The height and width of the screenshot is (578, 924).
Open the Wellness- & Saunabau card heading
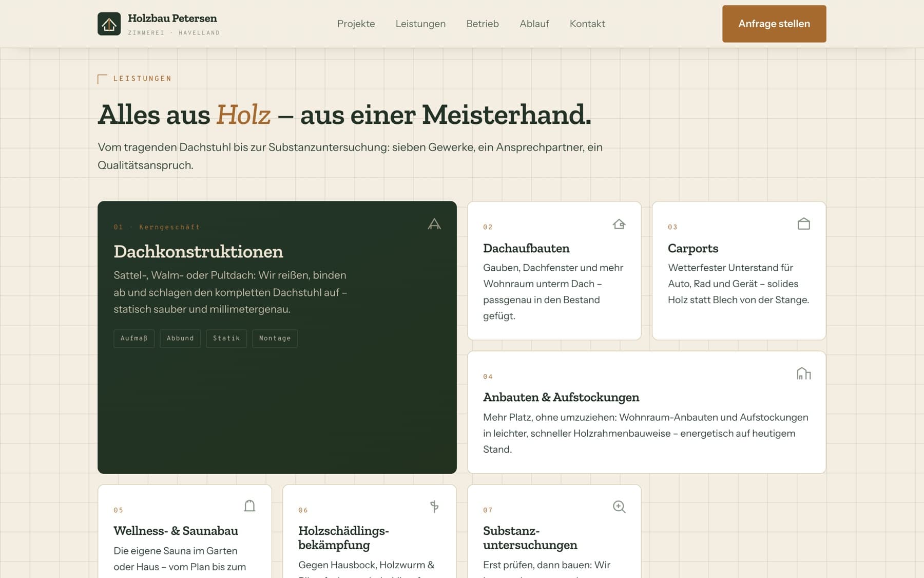(176, 531)
